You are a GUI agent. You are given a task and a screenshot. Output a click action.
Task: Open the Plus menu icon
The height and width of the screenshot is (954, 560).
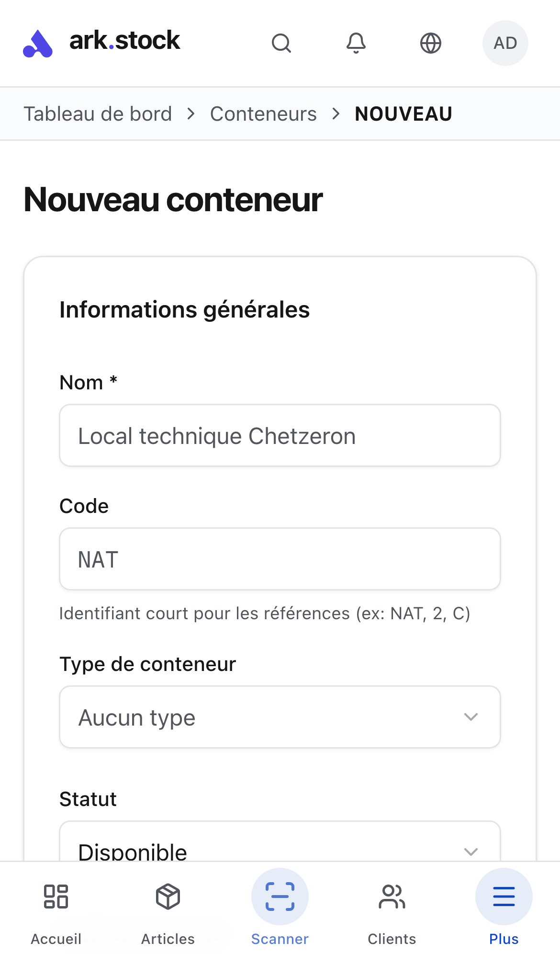point(503,897)
